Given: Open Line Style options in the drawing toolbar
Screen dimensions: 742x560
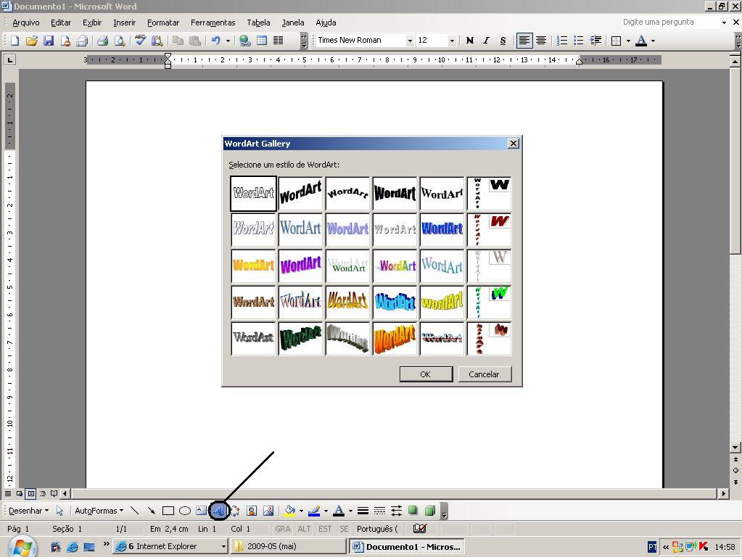Looking at the screenshot, I should [363, 511].
